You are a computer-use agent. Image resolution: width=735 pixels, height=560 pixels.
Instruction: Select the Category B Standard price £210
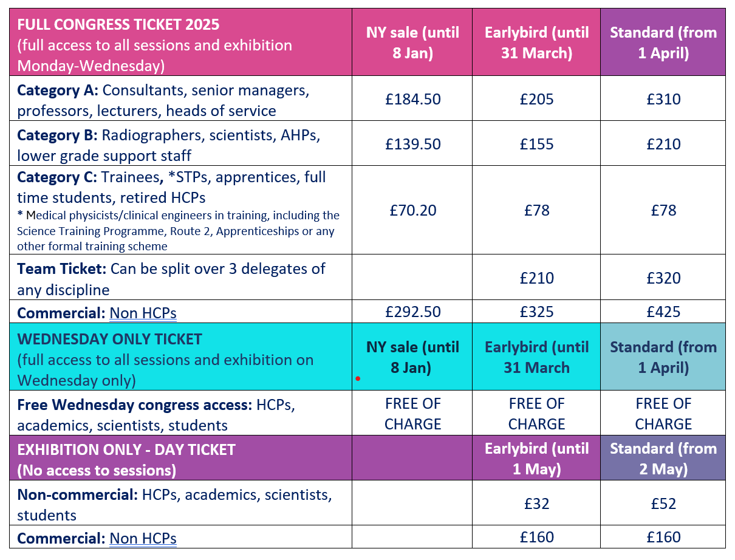click(x=663, y=144)
